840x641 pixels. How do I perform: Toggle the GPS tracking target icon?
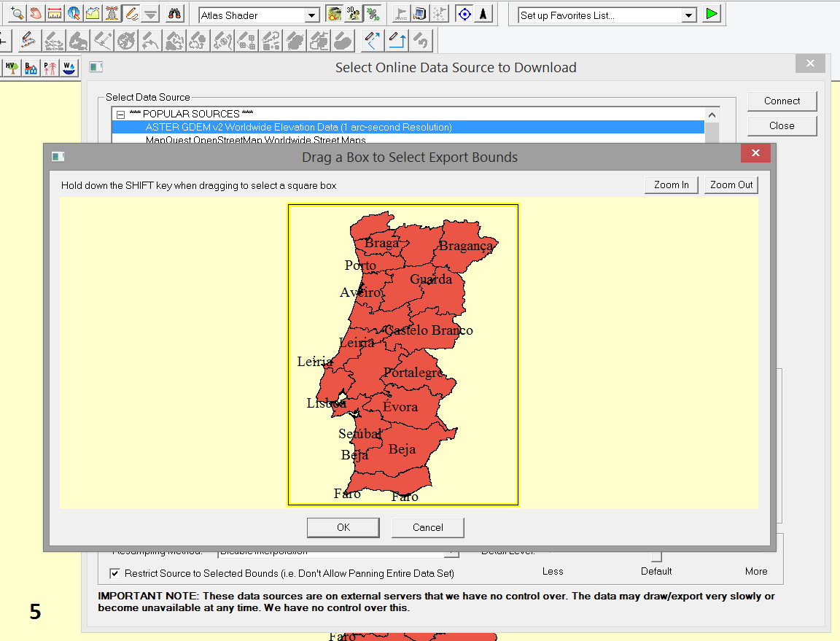(464, 15)
